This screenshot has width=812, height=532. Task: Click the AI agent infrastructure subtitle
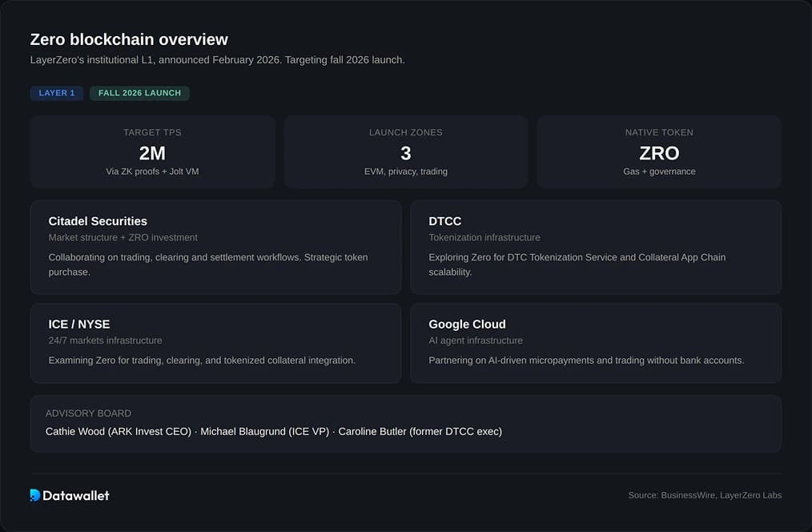pos(476,341)
